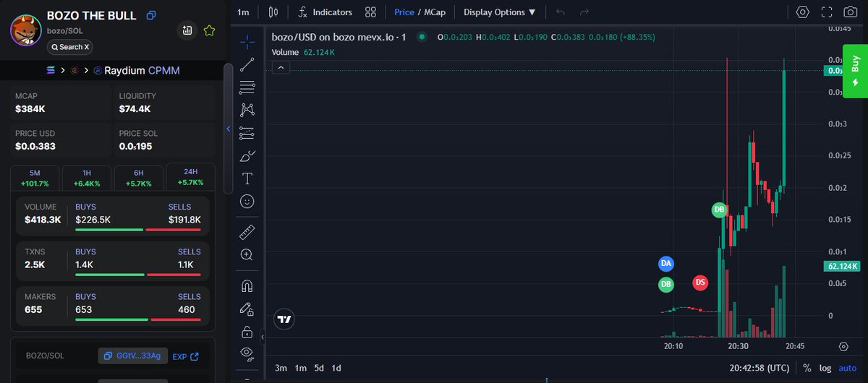Image resolution: width=868 pixels, height=383 pixels.
Task: Toggle hide all drawings eye icon
Action: tap(247, 353)
